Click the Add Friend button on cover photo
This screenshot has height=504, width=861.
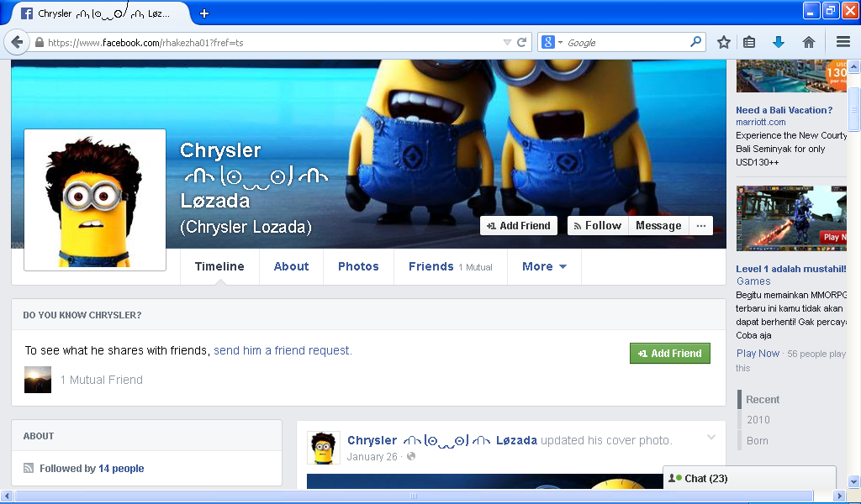(x=518, y=225)
